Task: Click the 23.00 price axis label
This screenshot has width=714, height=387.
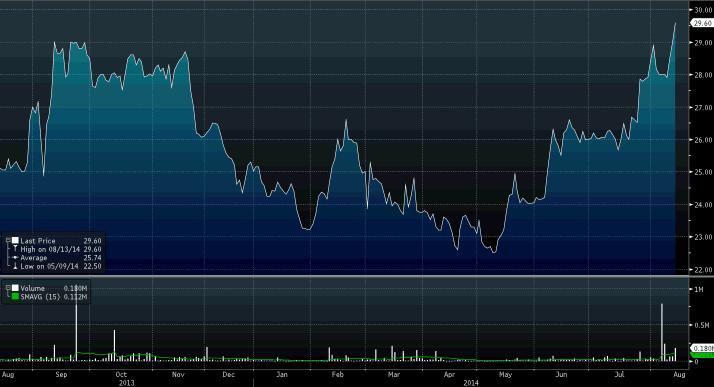Action: (x=704, y=237)
